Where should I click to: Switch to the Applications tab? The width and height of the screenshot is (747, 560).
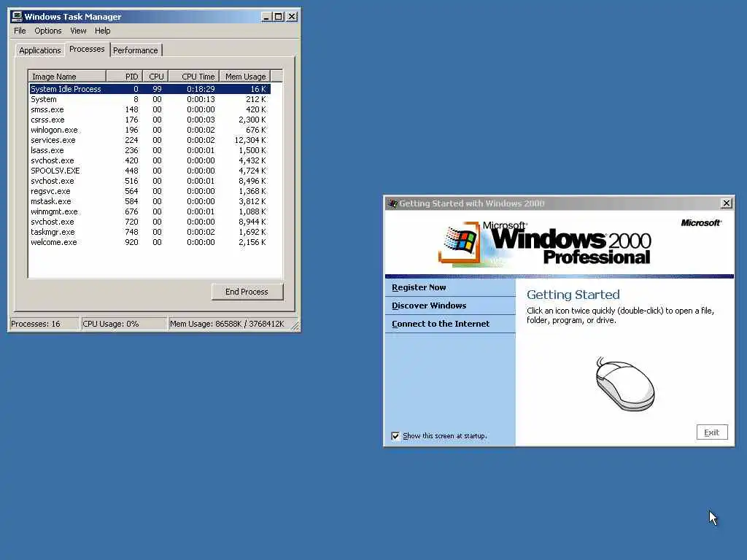point(40,50)
